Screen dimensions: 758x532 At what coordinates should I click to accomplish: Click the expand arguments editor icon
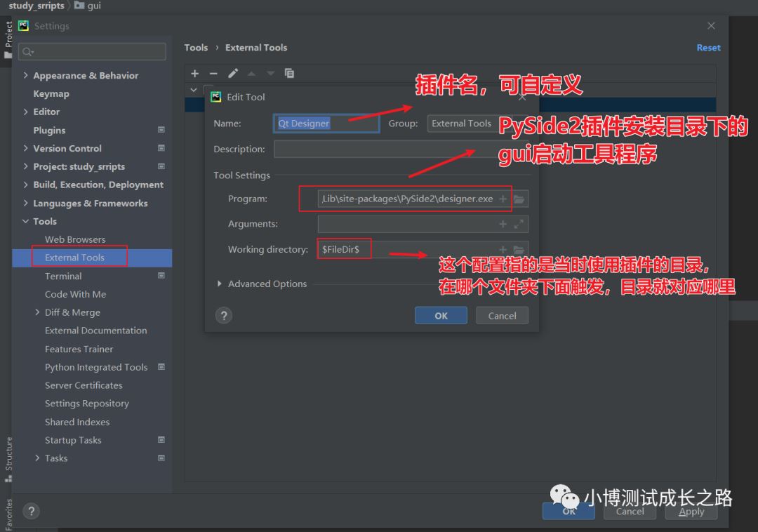[519, 224]
